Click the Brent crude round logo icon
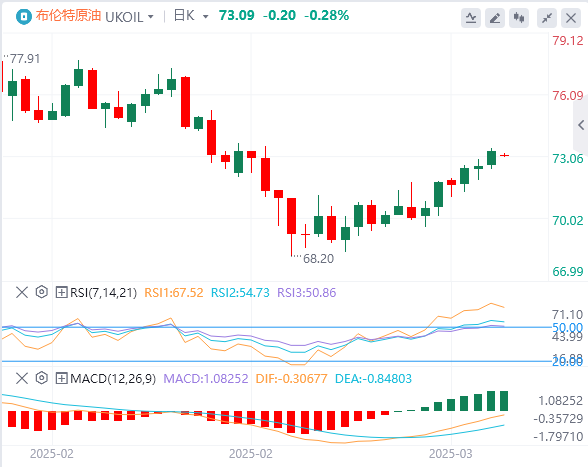 pos(24,17)
